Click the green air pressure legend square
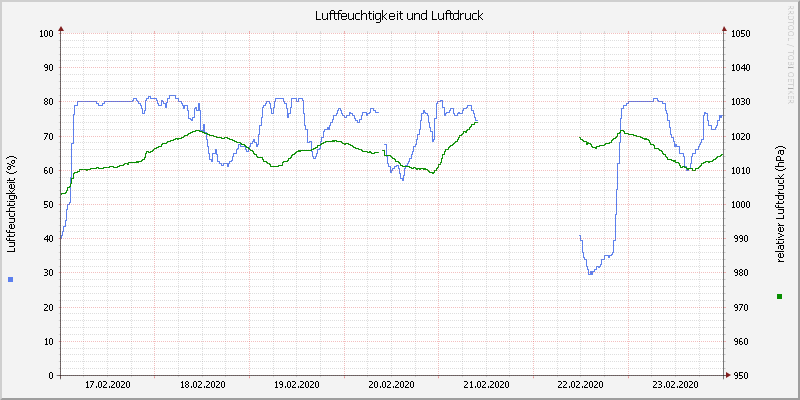800x400 pixels. coord(780,296)
